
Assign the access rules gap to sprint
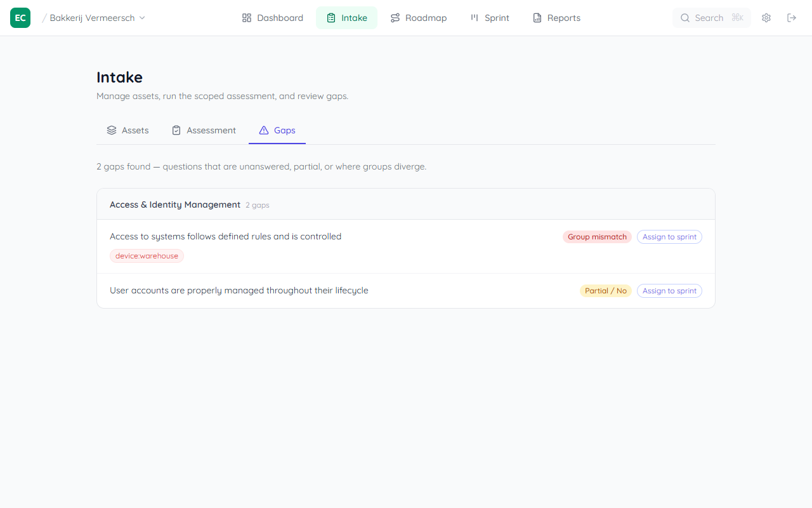tap(669, 237)
